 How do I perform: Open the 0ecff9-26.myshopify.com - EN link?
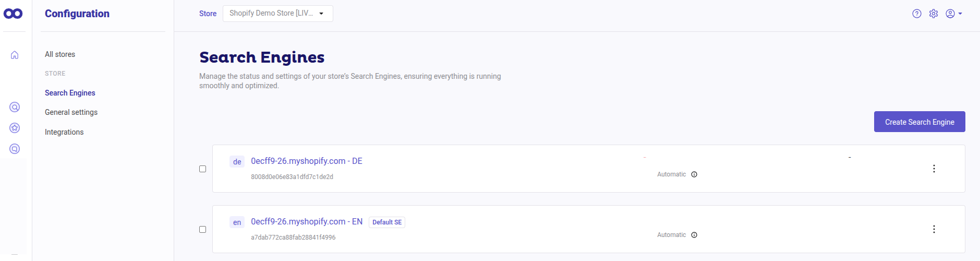coord(306,221)
